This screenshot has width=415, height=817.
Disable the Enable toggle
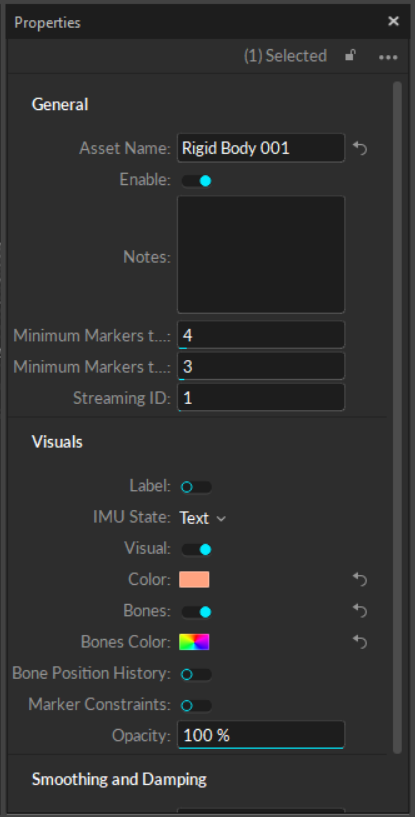(x=197, y=181)
